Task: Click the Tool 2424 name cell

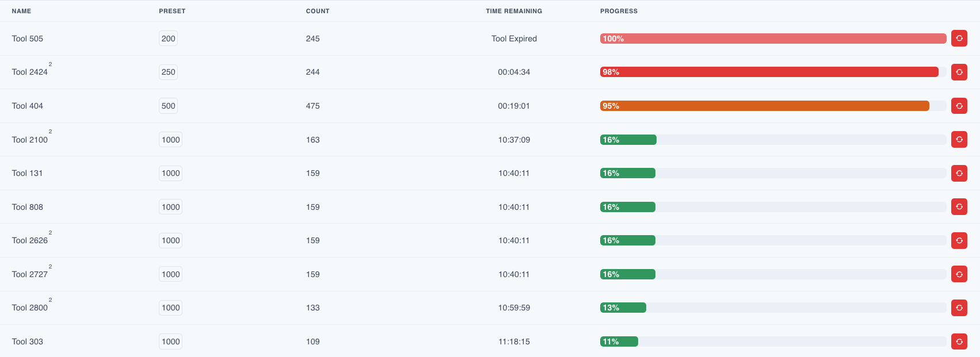Action: 30,72
